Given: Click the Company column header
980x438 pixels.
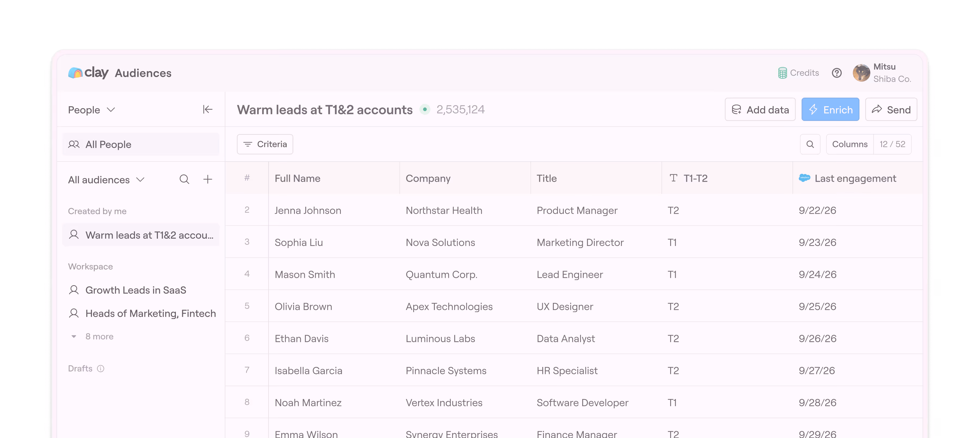Looking at the screenshot, I should [x=465, y=178].
